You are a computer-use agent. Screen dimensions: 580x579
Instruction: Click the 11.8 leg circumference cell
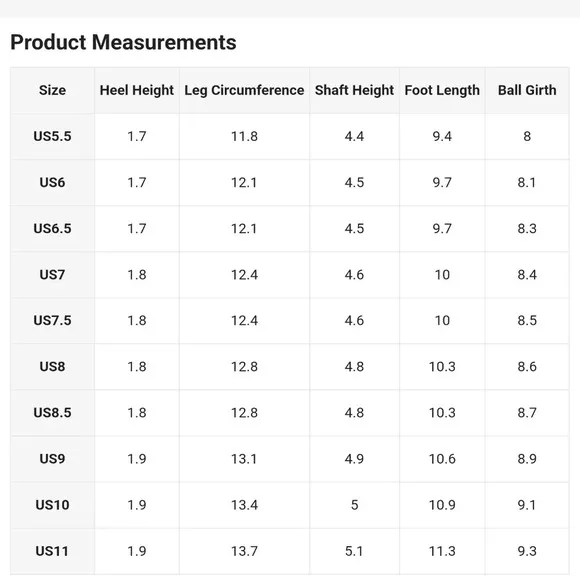(244, 137)
